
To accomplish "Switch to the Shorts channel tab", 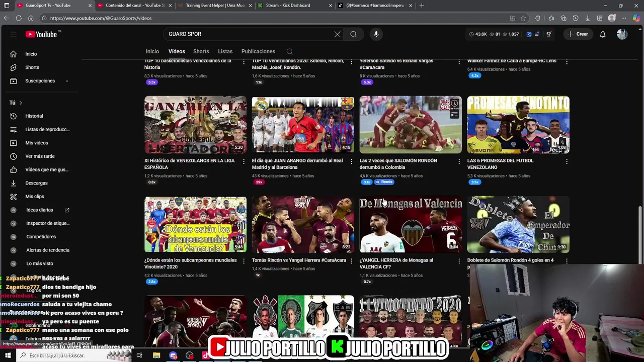I will point(201,51).
